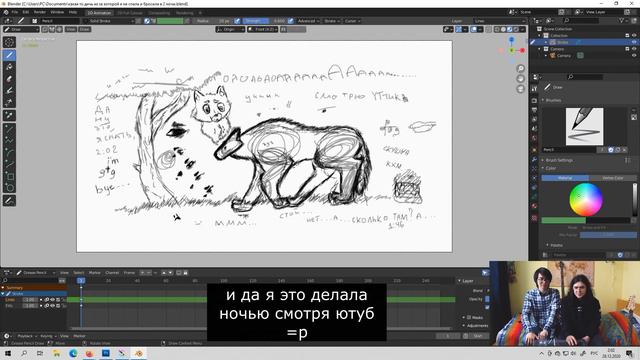This screenshot has height=360, width=640.
Task: Switch to the Rendering workspace tab
Action: pos(185,13)
